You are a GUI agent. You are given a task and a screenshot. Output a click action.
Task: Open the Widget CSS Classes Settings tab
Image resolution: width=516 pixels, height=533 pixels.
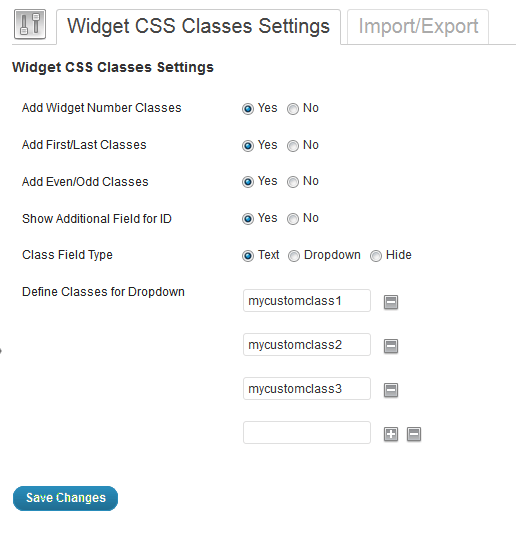pyautogui.click(x=199, y=27)
